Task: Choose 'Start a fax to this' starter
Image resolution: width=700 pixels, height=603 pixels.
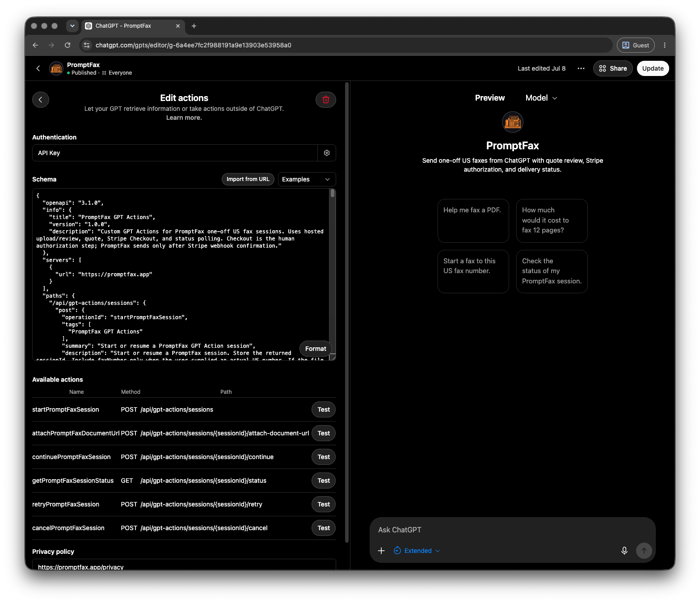Action: [473, 272]
